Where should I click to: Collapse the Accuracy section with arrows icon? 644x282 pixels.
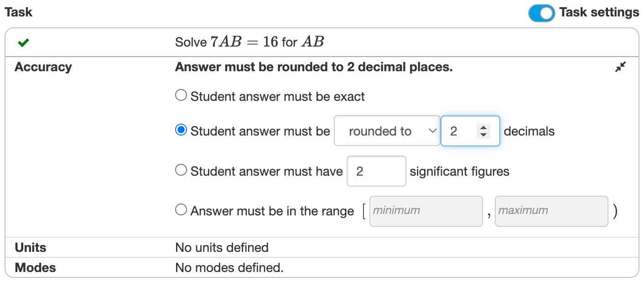620,67
